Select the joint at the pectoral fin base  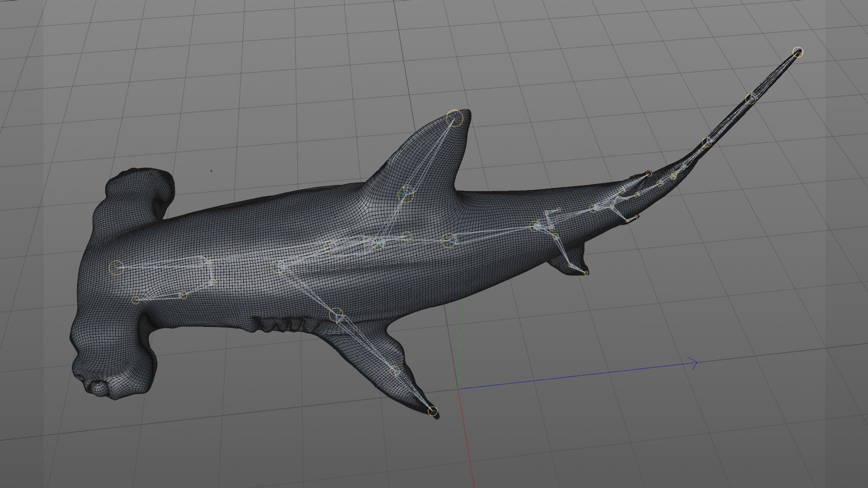tap(336, 314)
